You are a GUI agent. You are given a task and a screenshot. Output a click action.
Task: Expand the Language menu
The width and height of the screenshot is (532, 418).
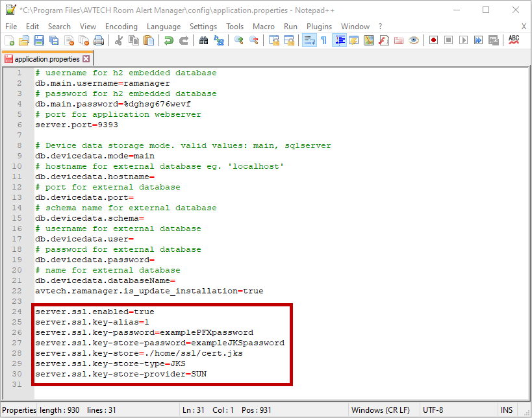click(x=164, y=27)
